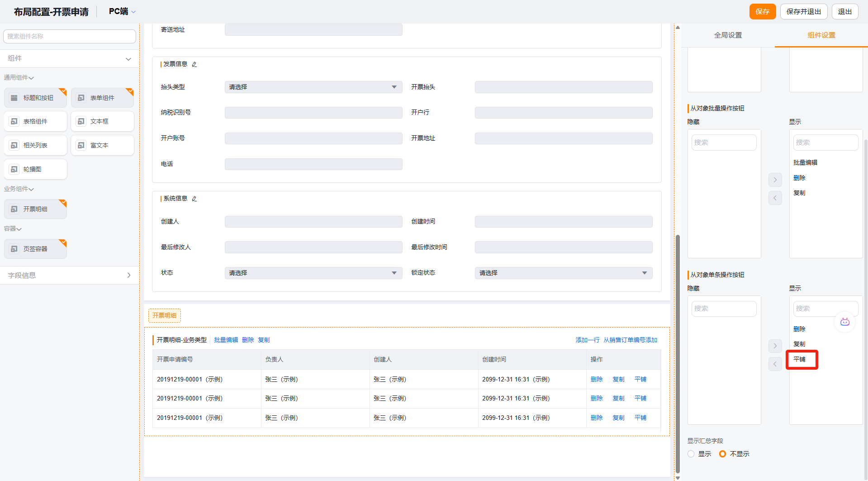
Task: Click the 从销售订单编号添加 link
Action: (630, 340)
